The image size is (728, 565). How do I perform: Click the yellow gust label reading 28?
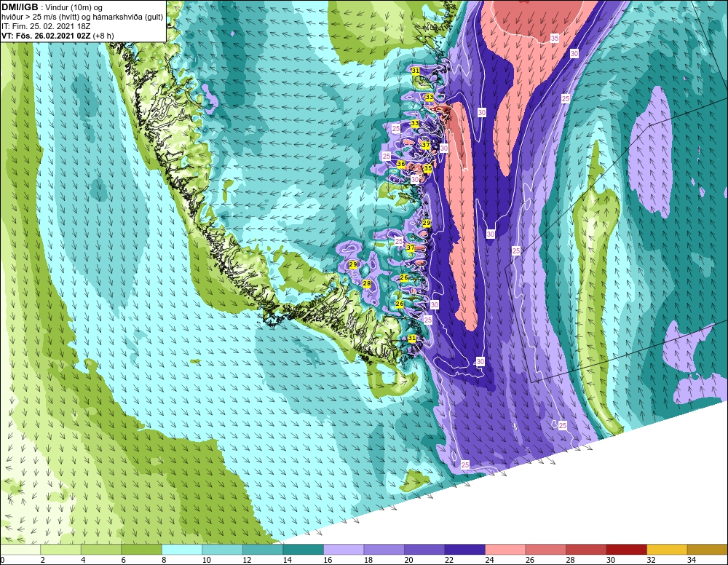coord(367,284)
